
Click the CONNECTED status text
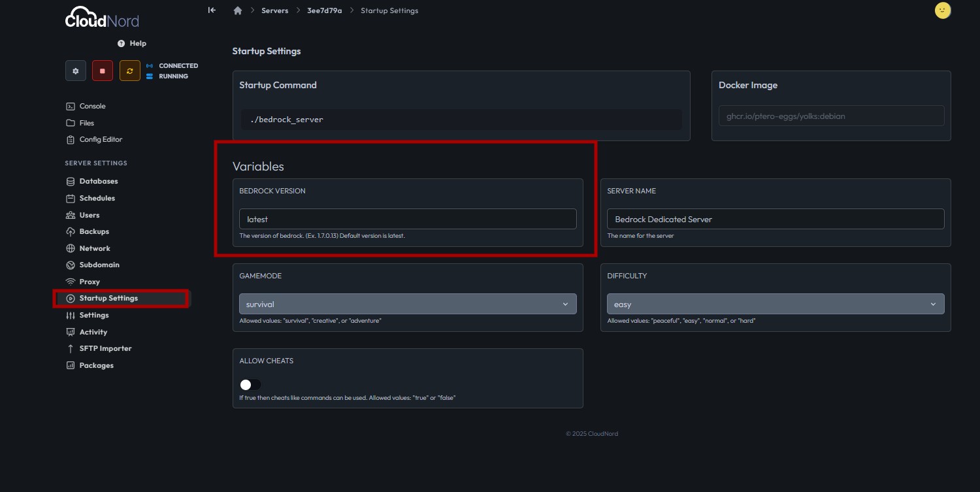(178, 66)
